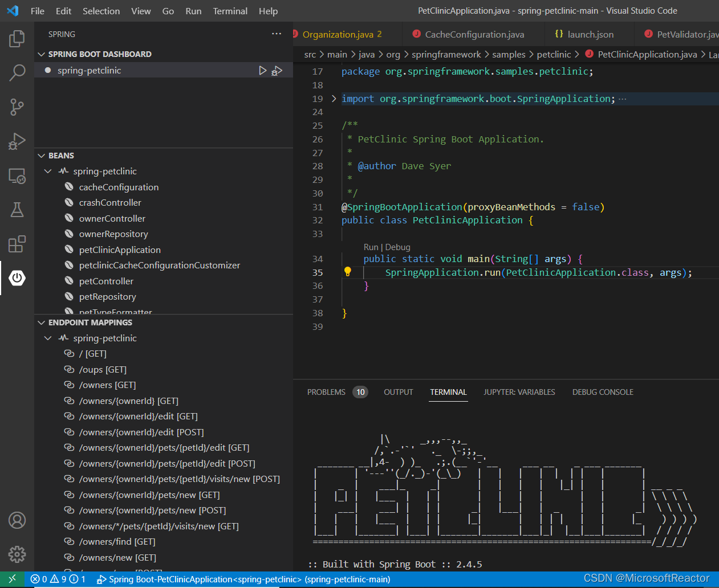Open the Manage settings gear icon
Viewport: 719px width, 588px height.
17,554
